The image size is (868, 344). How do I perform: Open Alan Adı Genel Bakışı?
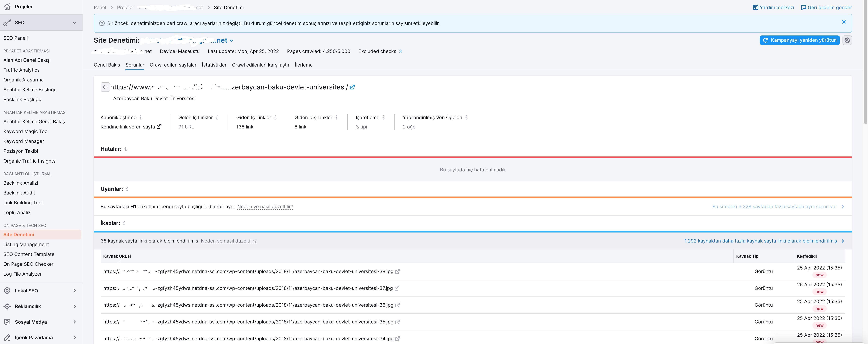[27, 60]
